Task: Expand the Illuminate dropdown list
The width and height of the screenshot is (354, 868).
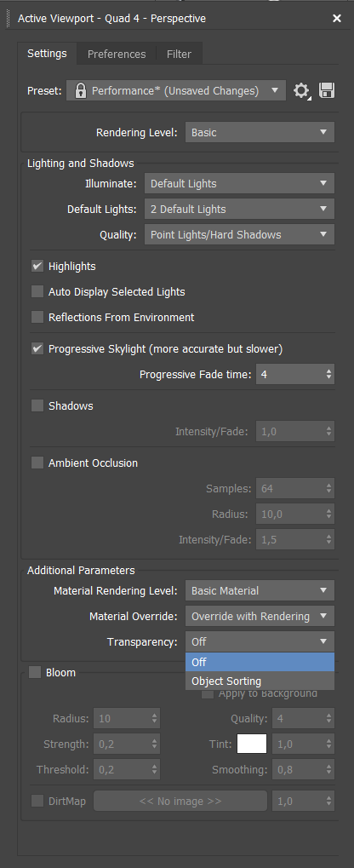Action: click(239, 184)
